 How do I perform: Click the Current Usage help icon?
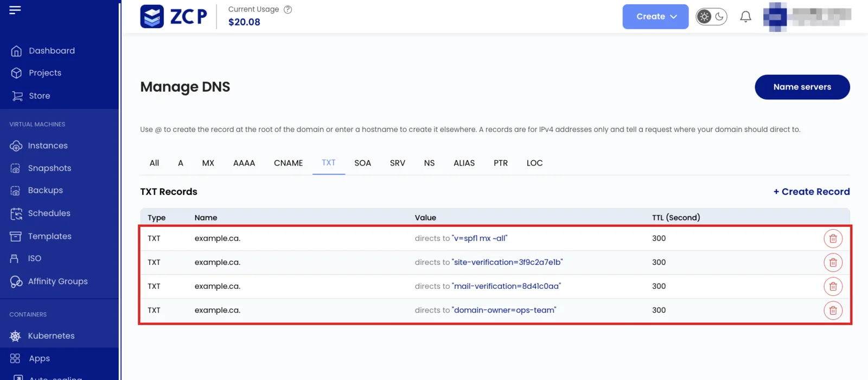(x=288, y=9)
